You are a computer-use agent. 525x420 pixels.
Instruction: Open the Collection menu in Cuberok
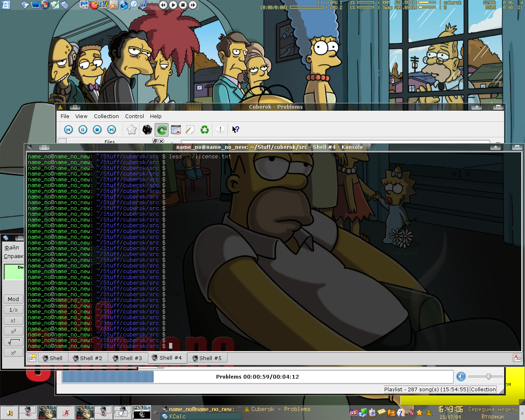pyautogui.click(x=106, y=116)
